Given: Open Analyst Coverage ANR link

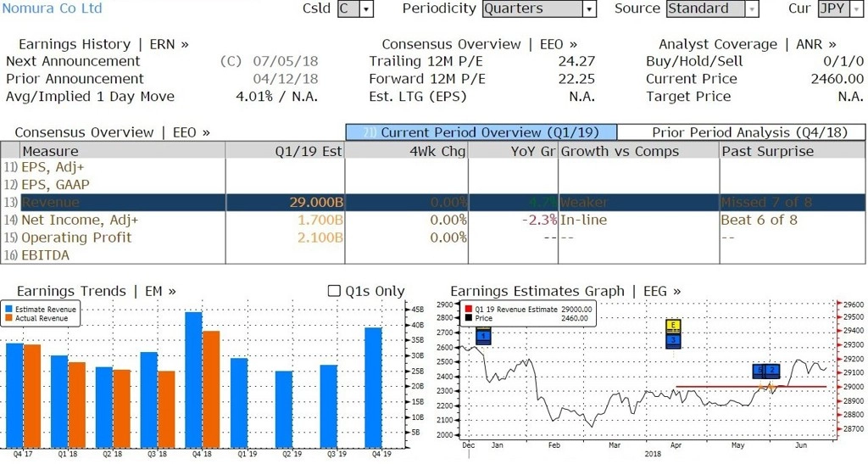Looking at the screenshot, I should point(748,44).
